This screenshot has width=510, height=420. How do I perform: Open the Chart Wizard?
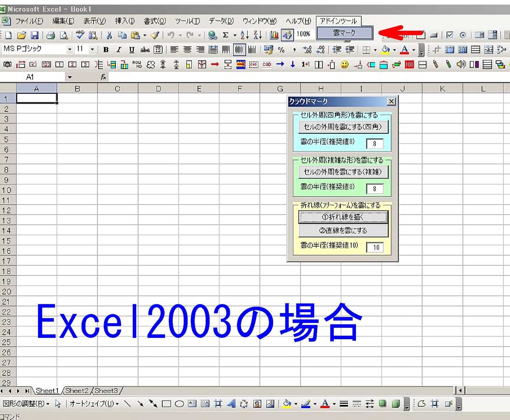pyautogui.click(x=274, y=35)
